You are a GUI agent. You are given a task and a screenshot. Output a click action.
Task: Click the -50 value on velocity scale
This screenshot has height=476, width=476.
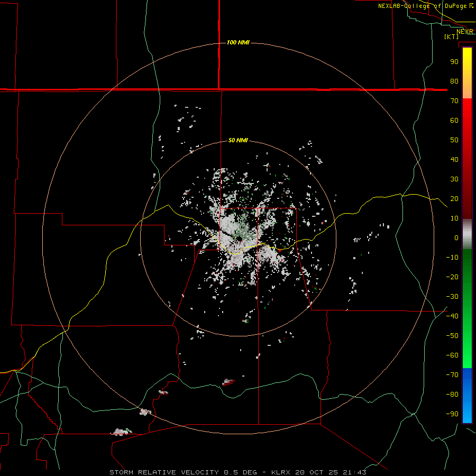(x=452, y=335)
